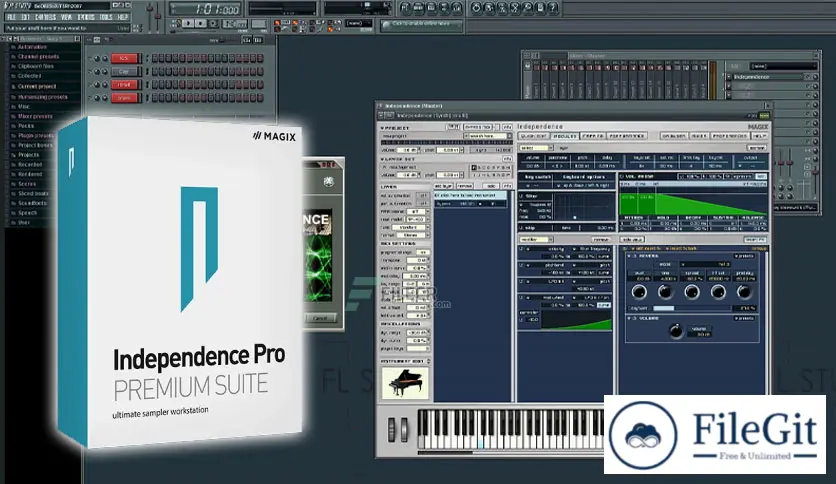Turn the second reverb knob in Independence
Screen dimensions: 836x484
665,292
